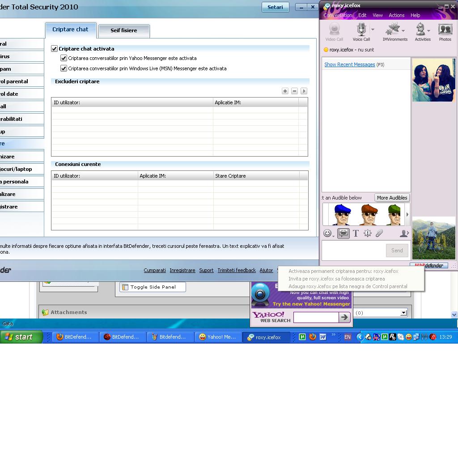The width and height of the screenshot is (458, 476).
Task: Click the paperclip attach-file icon
Action: point(379,233)
